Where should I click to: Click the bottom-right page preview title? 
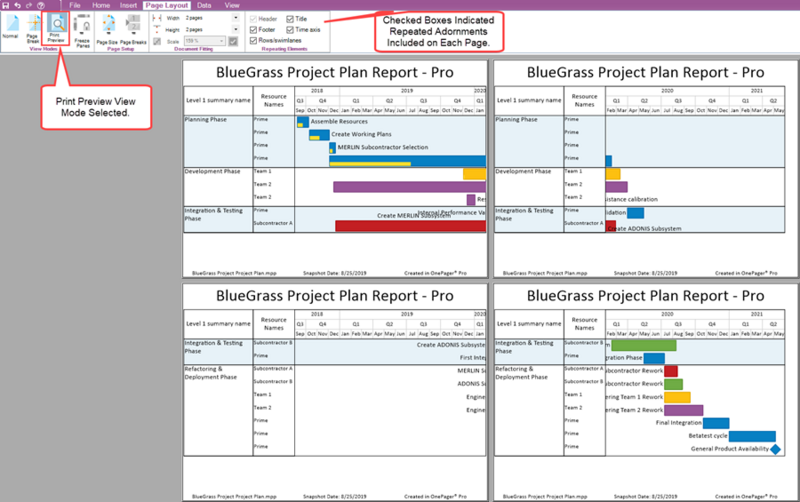[645, 296]
